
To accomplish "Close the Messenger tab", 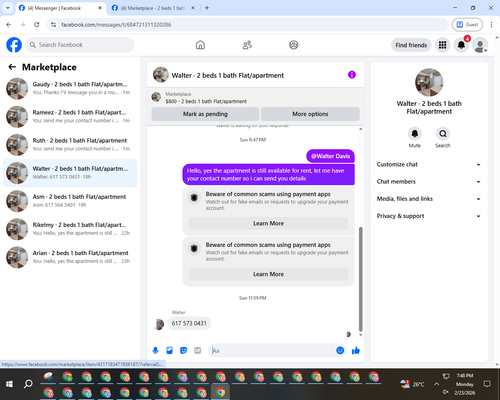I will pos(100,8).
